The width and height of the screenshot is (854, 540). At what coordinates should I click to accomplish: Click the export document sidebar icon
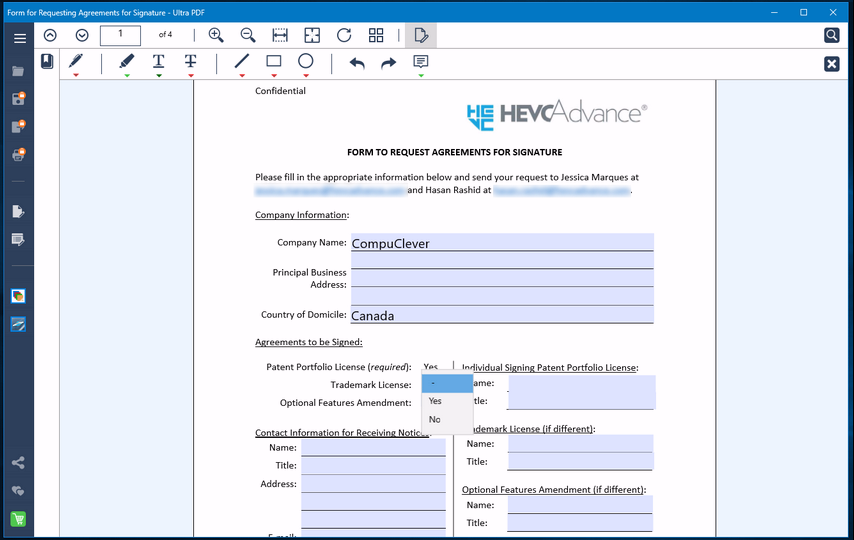[x=18, y=211]
